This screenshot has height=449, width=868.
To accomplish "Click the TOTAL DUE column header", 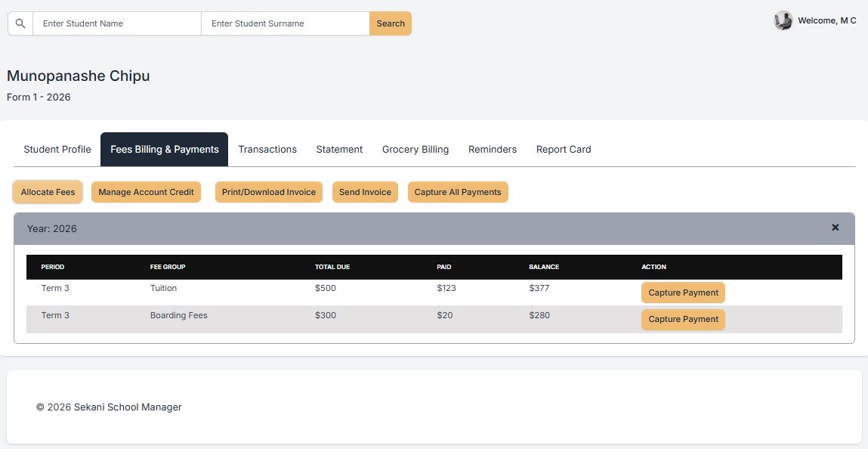I will (x=332, y=267).
